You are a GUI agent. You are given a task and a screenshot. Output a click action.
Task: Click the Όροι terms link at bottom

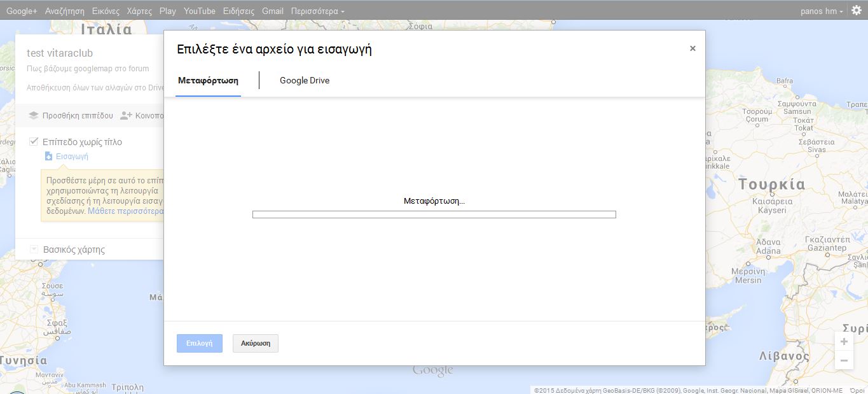[858, 390]
